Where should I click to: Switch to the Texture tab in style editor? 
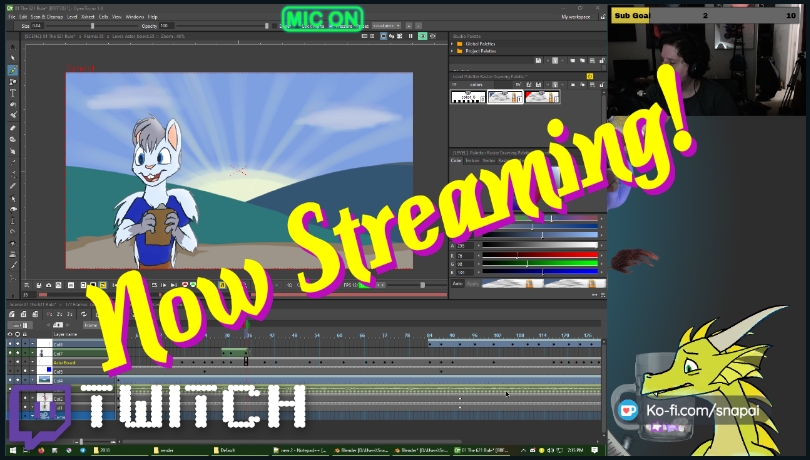pyautogui.click(x=472, y=161)
